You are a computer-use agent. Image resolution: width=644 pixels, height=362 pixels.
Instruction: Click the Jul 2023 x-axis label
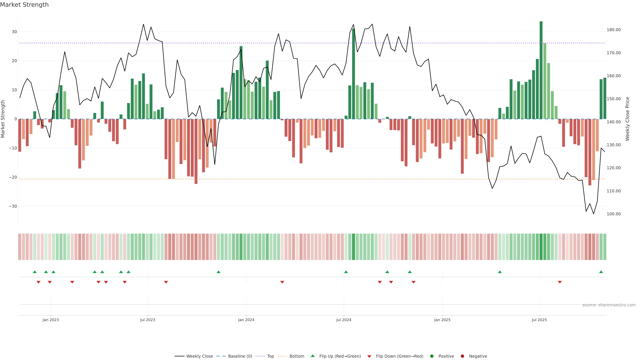[148, 320]
